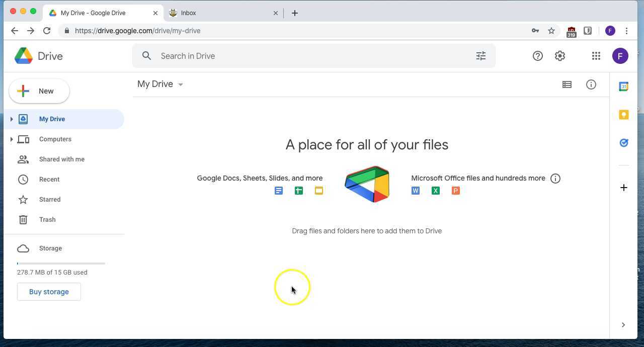Open Google Calendar in the side panel
This screenshot has height=347, width=644.
click(624, 86)
